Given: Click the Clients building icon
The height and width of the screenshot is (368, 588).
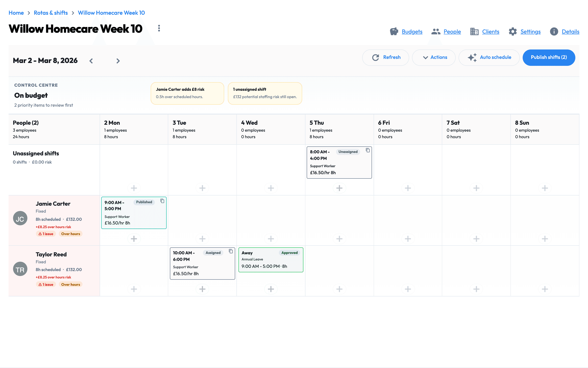Looking at the screenshot, I should point(474,32).
